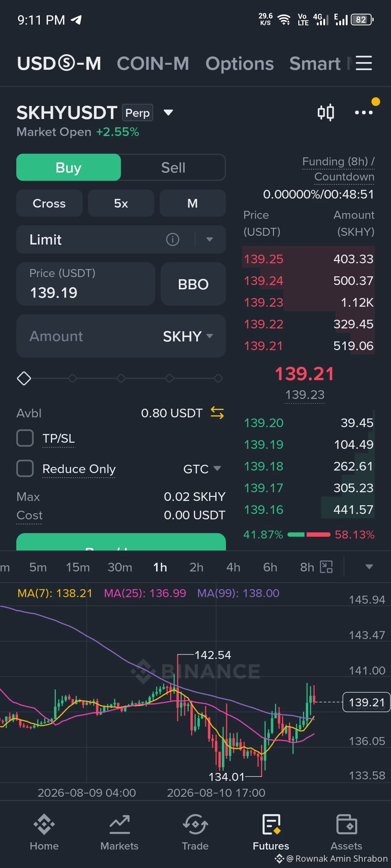
Task: Expand the SKHYUSDT pair selector arrow
Action: click(x=168, y=112)
